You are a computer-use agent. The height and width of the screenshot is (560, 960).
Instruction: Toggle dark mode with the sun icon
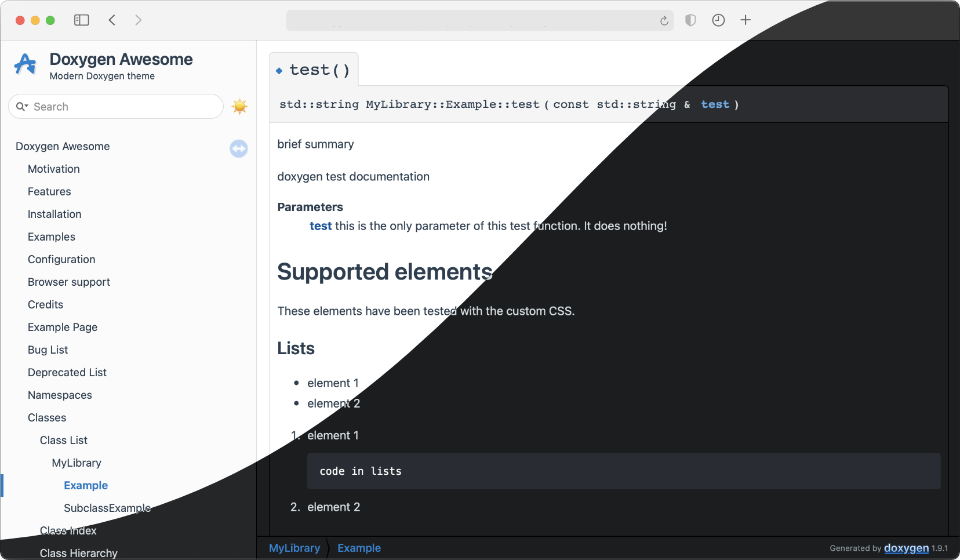pyautogui.click(x=239, y=107)
